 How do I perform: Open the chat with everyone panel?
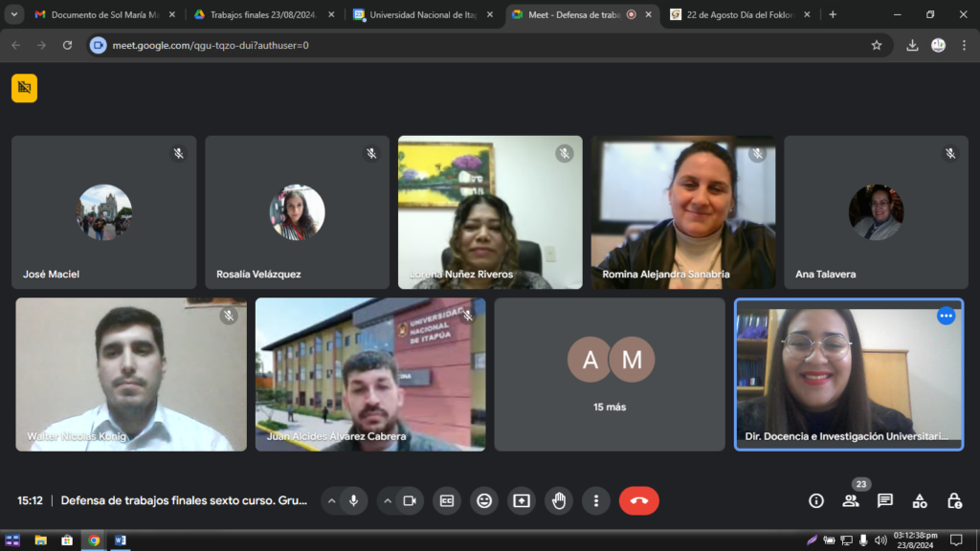pos(885,500)
